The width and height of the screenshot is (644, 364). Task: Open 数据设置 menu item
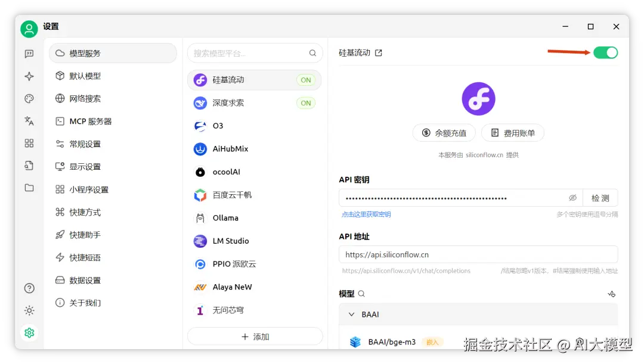[113, 280]
